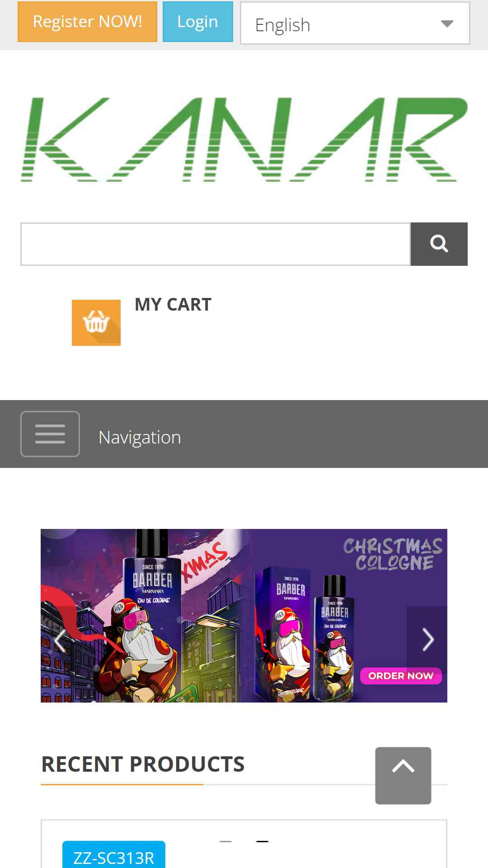This screenshot has height=868, width=488.
Task: Click the Register NOW! button
Action: click(x=87, y=22)
